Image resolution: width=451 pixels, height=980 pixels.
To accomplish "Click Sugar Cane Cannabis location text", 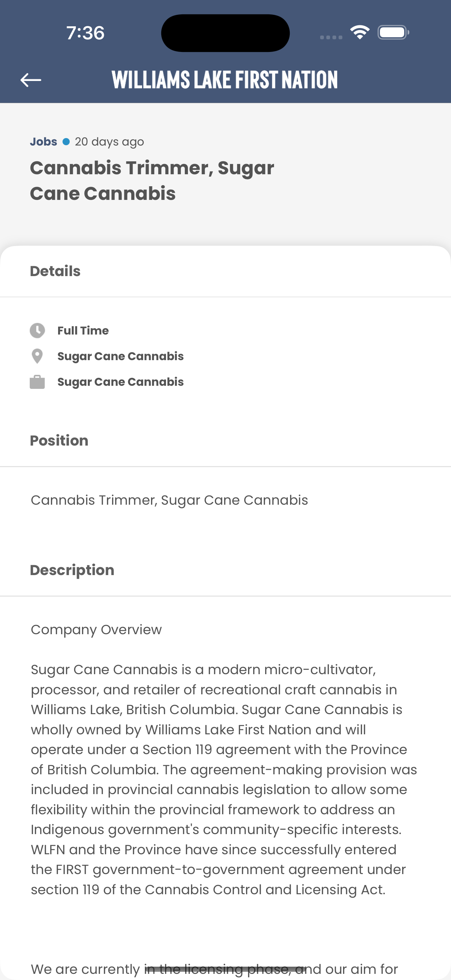I will 121,356.
